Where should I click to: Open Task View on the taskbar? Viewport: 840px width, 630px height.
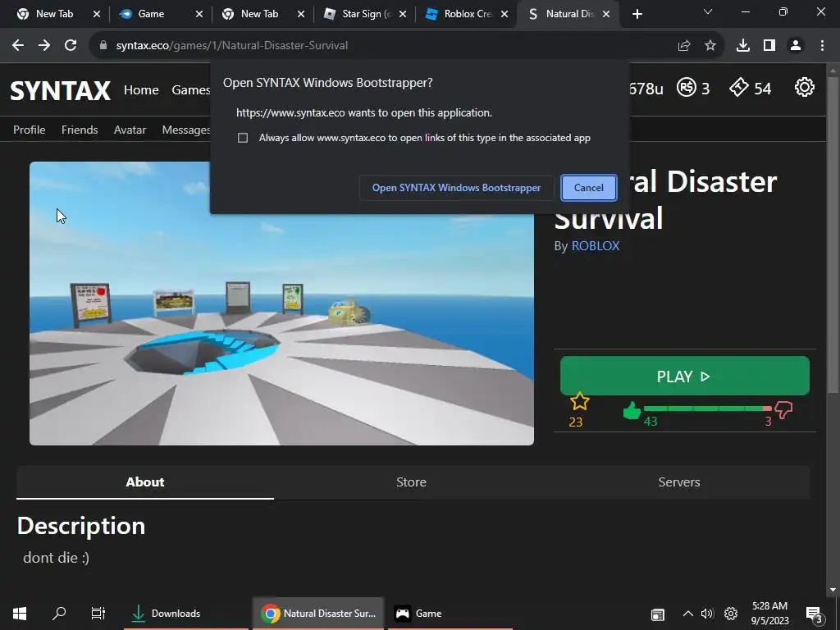(x=98, y=614)
